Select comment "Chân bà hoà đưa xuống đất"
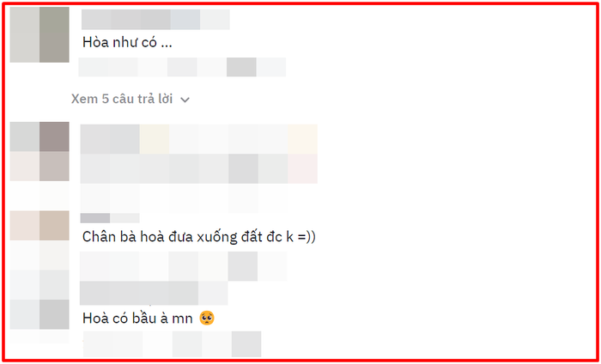Image resolution: width=601 pixels, height=364 pixels. tap(198, 237)
